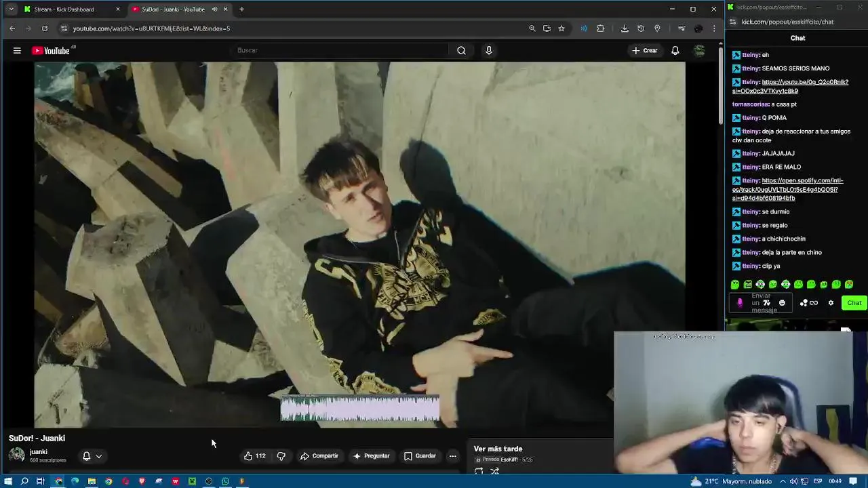The height and width of the screenshot is (488, 868).
Task: Open juanki channel avatar
Action: point(17,455)
